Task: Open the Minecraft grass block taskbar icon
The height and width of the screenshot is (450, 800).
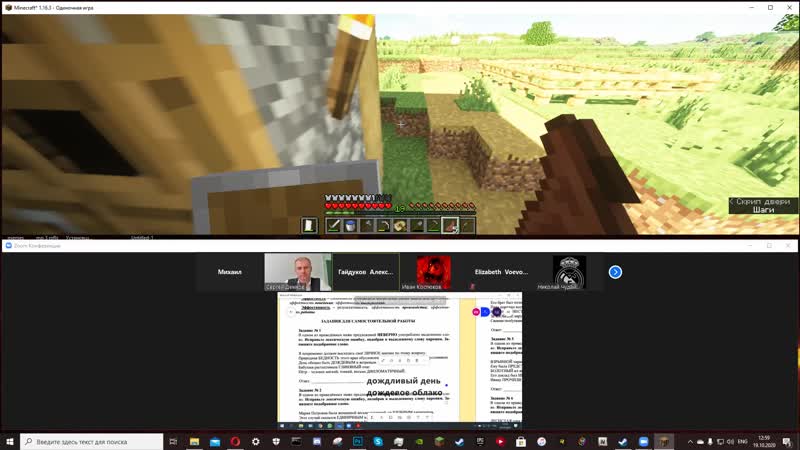Action: 439,441
